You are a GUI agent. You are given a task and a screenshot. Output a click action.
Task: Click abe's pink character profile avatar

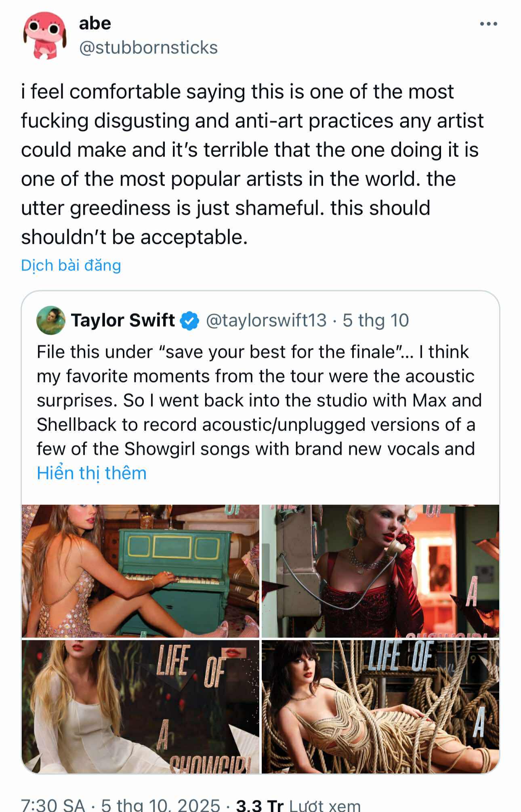pos(44,36)
